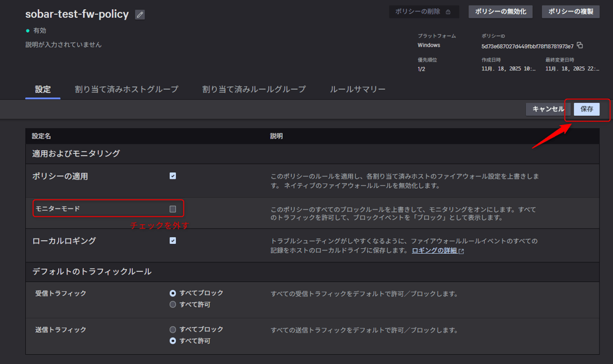This screenshot has width=613, height=364.
Task: Duplicate the policy via ポリシーの複製
Action: click(x=570, y=11)
